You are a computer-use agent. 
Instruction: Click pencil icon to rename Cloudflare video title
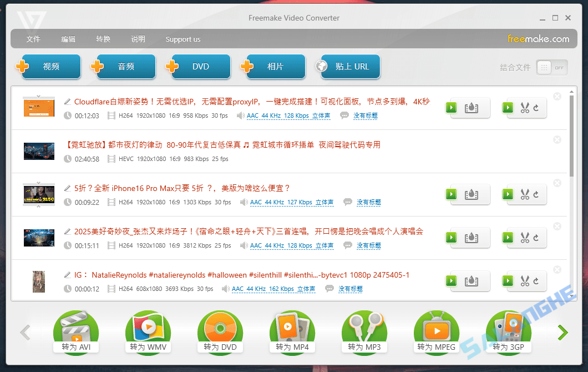68,102
